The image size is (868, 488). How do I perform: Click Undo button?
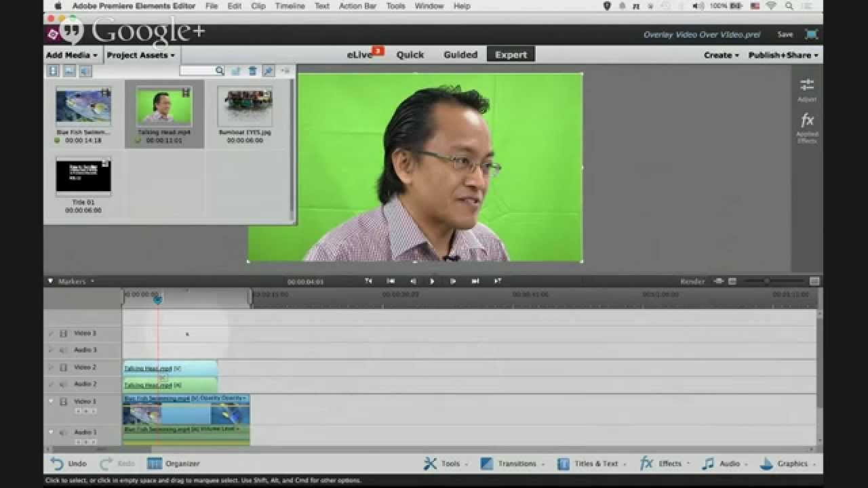(68, 464)
